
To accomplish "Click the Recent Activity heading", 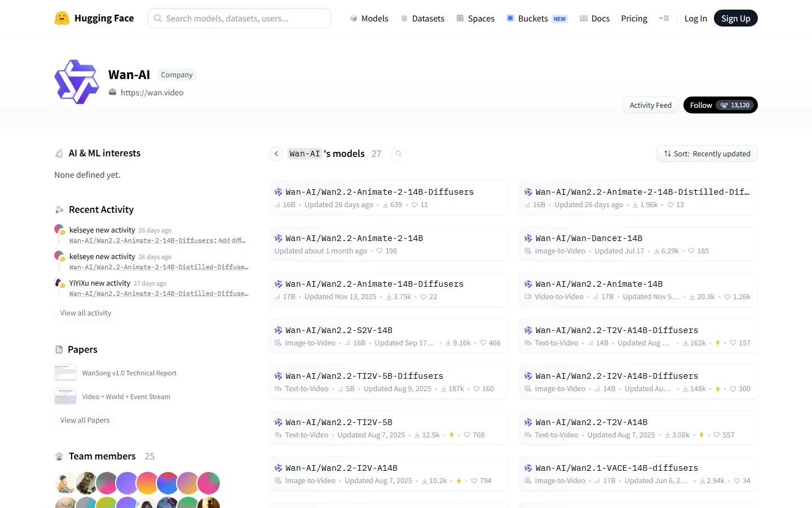I will [x=101, y=209].
